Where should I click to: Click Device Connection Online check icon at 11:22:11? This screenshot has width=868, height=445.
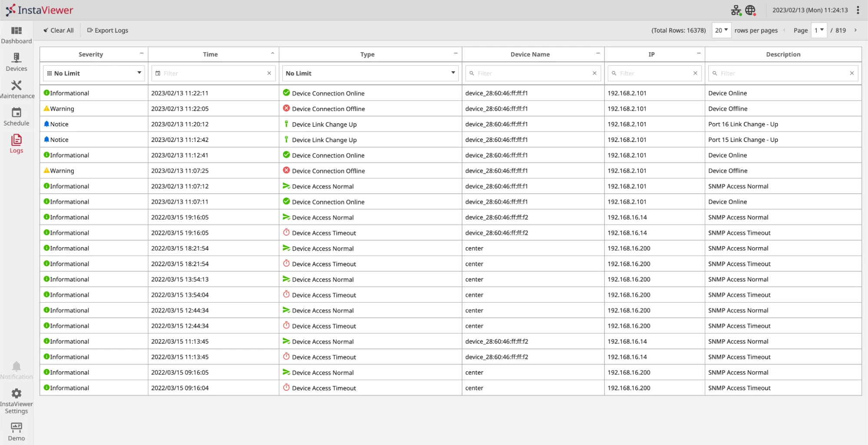pyautogui.click(x=286, y=92)
